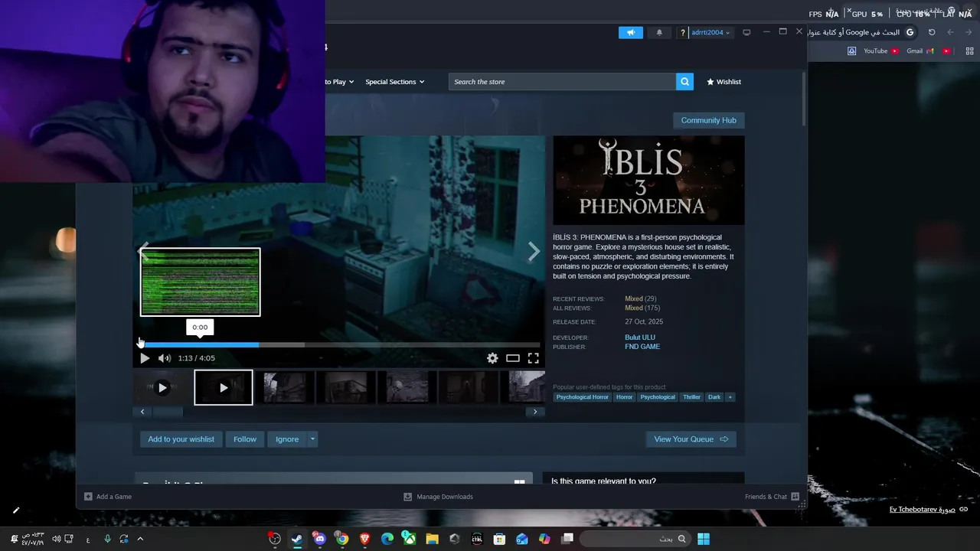Click the store search magnifier button

coord(684,82)
